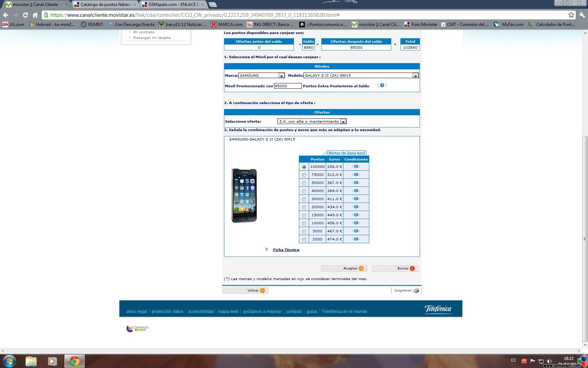588x368 pixels.
Task: Open Windows Start menu
Action: (9, 361)
